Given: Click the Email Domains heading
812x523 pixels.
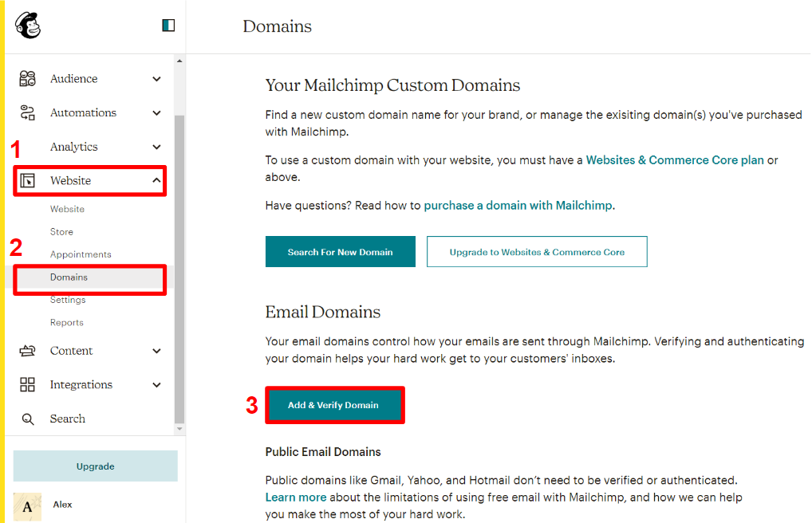Looking at the screenshot, I should (322, 312).
